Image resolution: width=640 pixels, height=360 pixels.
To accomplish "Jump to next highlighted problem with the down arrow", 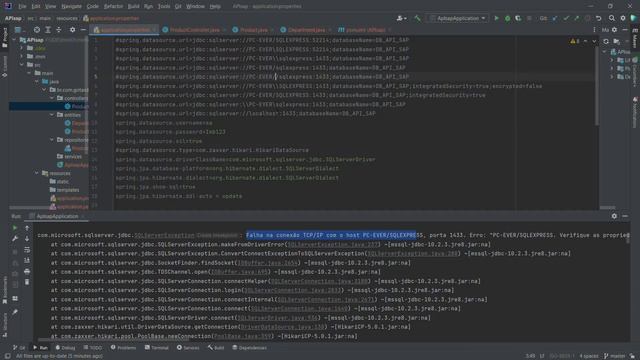I will (x=594, y=41).
